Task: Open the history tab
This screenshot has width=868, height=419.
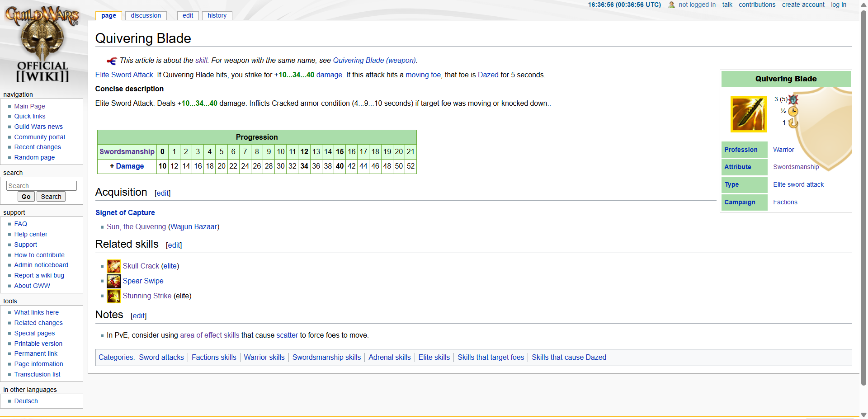Action: pos(217,15)
